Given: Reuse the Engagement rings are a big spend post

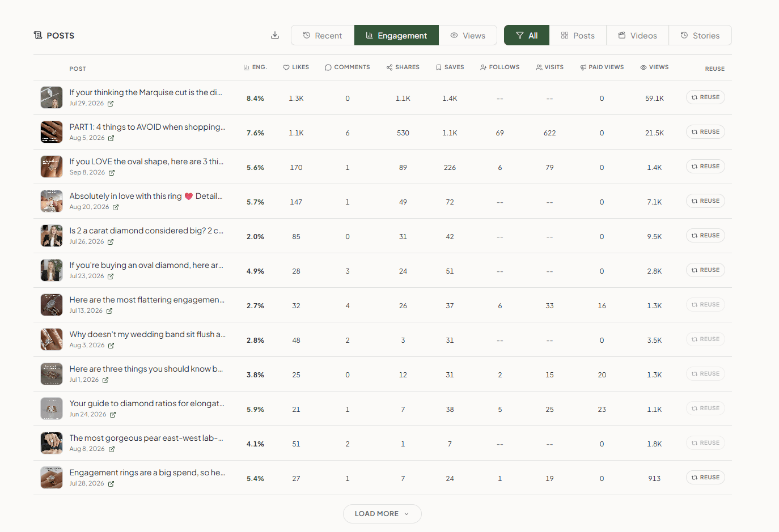Looking at the screenshot, I should point(705,478).
